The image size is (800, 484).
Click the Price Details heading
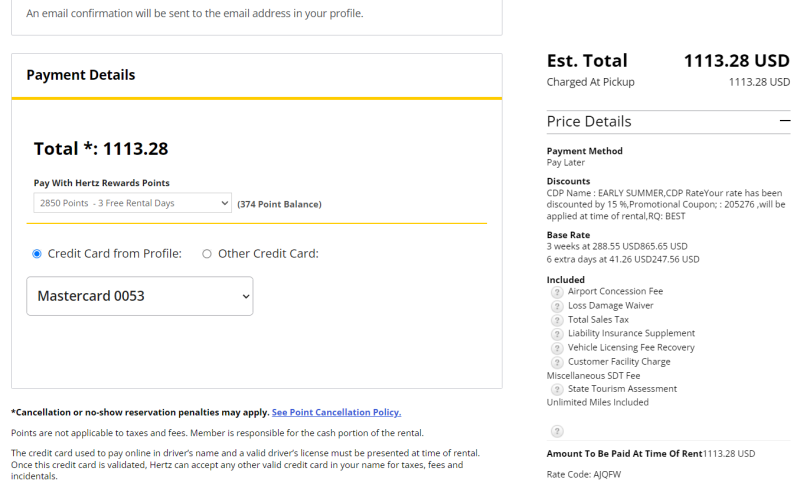point(589,121)
